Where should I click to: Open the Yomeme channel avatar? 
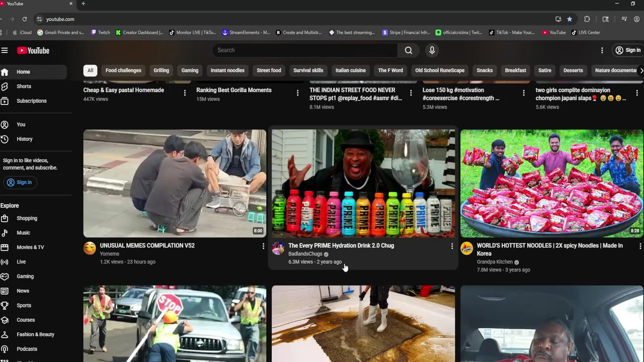tap(90, 248)
